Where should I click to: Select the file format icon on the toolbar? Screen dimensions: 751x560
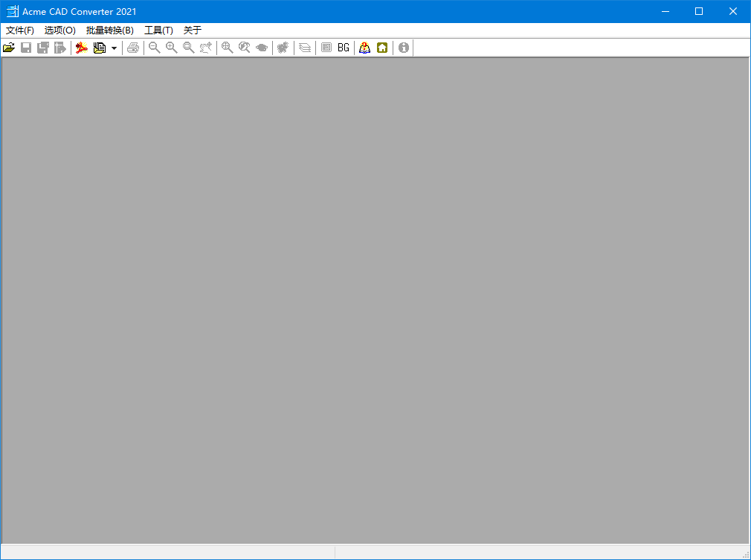(x=100, y=48)
